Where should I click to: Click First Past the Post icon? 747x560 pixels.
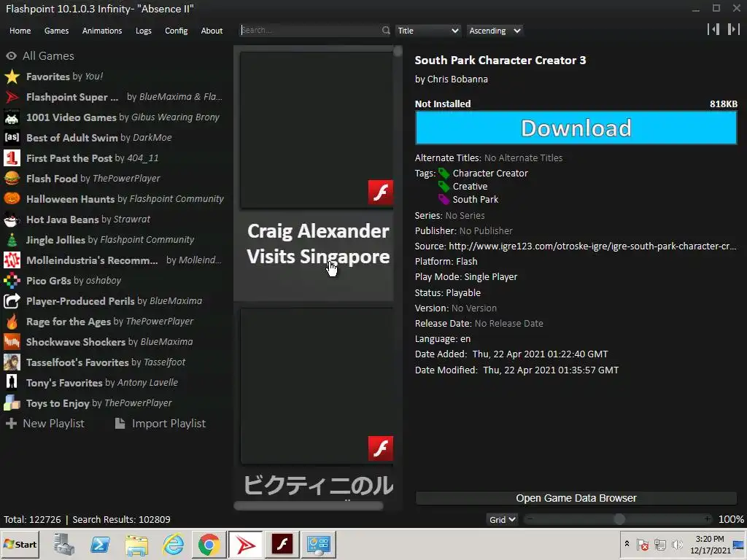pyautogui.click(x=12, y=158)
